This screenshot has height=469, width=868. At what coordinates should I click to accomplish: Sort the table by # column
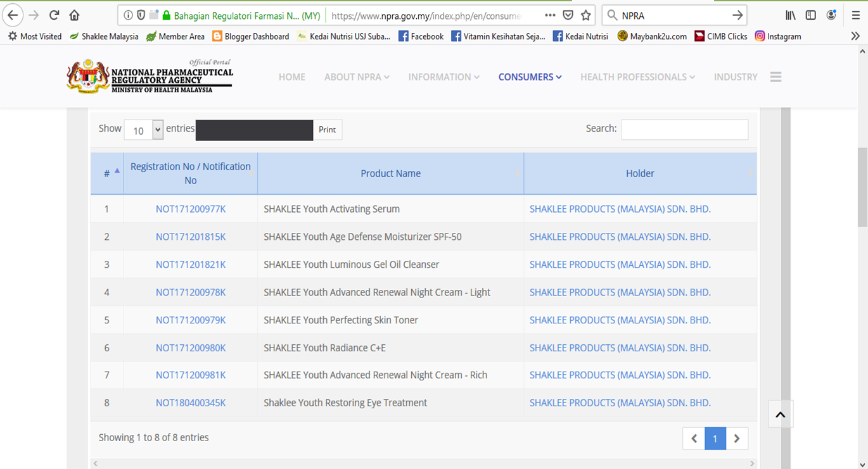click(x=107, y=173)
